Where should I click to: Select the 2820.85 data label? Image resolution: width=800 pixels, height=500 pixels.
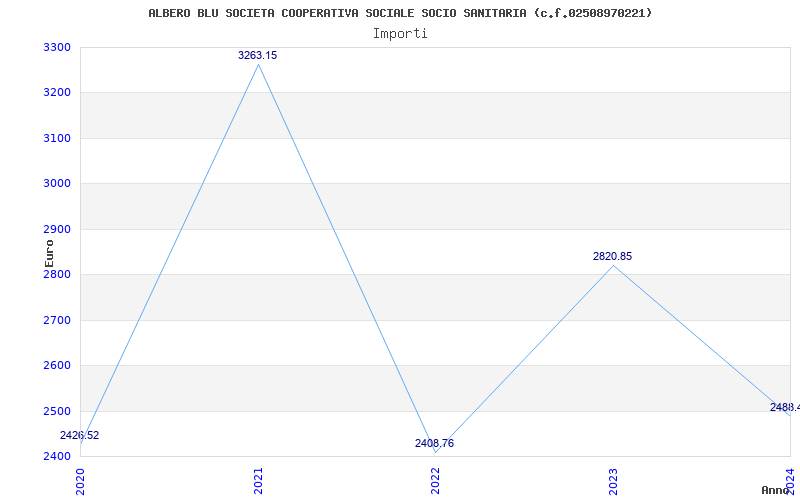pos(612,256)
